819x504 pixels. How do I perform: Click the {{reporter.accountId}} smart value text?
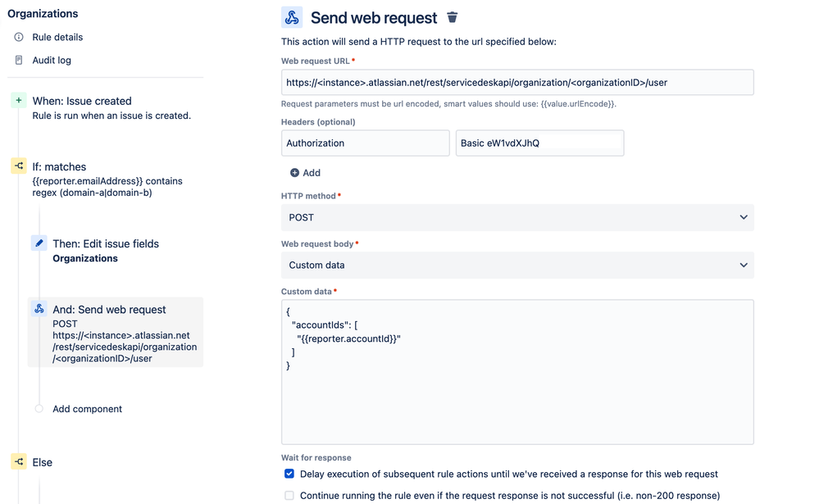[349, 338]
